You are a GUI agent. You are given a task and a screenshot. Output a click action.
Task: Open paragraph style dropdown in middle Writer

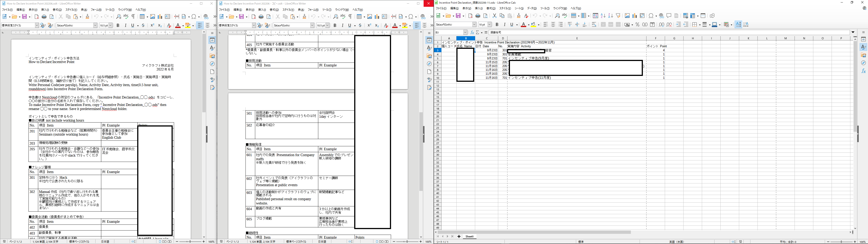pyautogui.click(x=254, y=25)
